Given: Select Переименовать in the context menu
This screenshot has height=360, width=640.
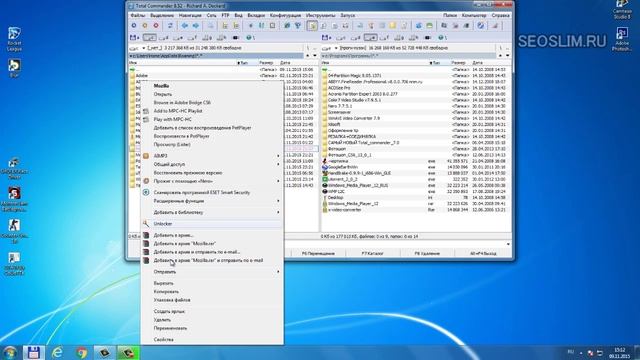Looking at the screenshot, I should click(211, 328).
